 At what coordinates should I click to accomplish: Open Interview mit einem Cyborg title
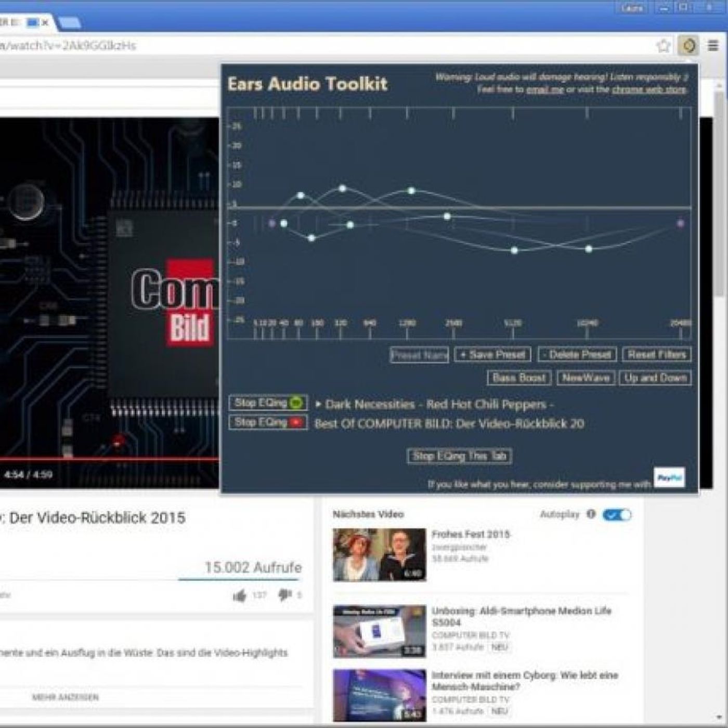click(x=525, y=681)
